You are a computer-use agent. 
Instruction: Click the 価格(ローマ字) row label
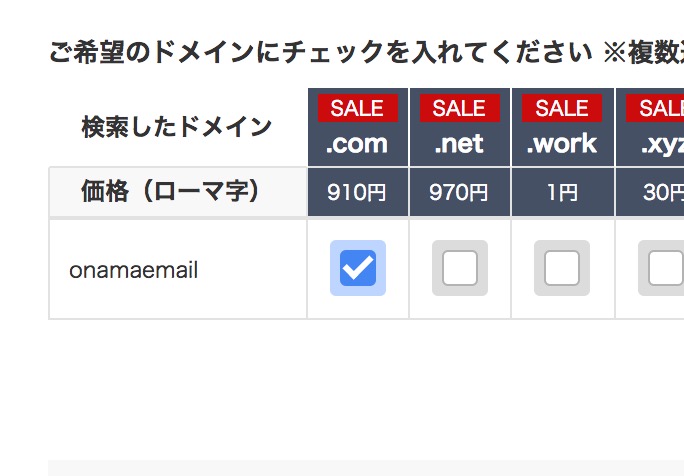coord(171,192)
